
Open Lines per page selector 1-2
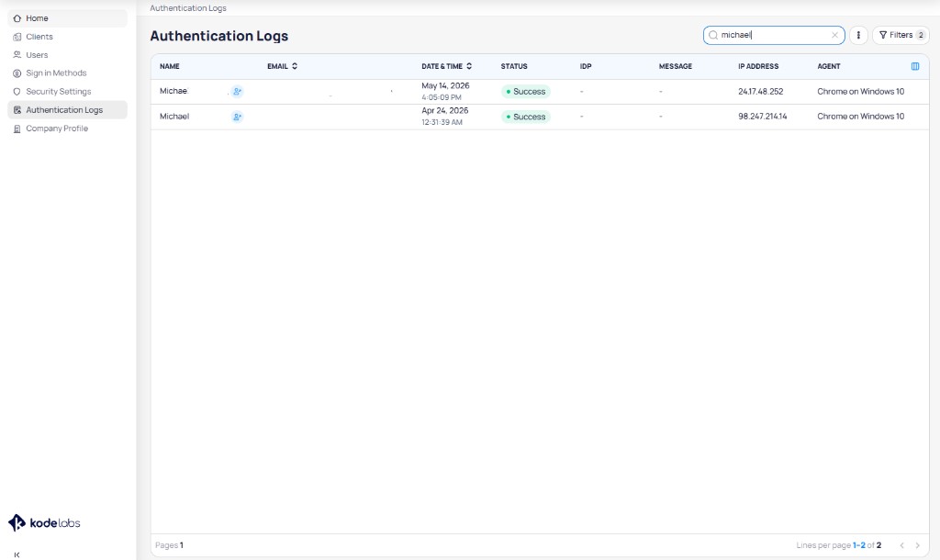click(x=859, y=545)
